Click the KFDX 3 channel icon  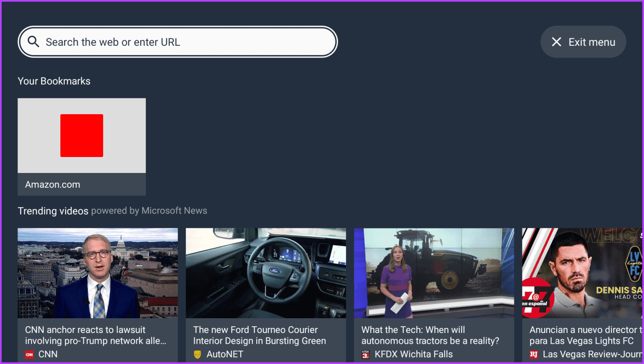(x=366, y=354)
